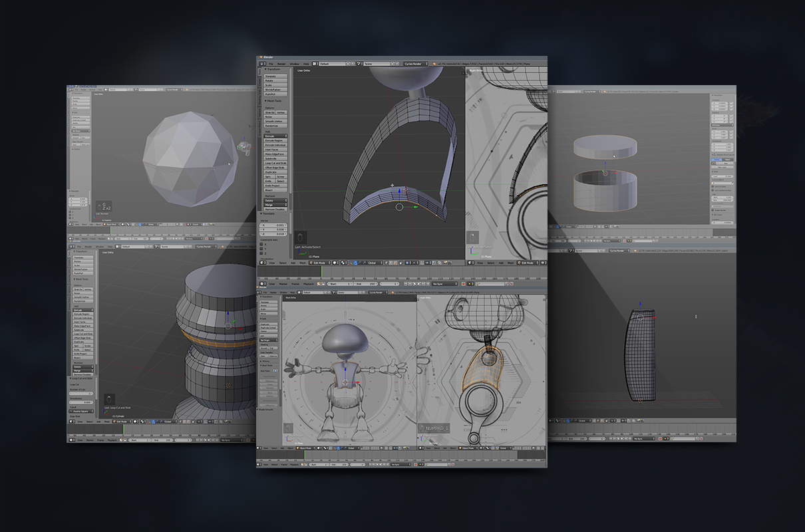Open the Mesh menu in the arch-mesh window's User Ortho header
805x532 pixels.
tap(302, 263)
